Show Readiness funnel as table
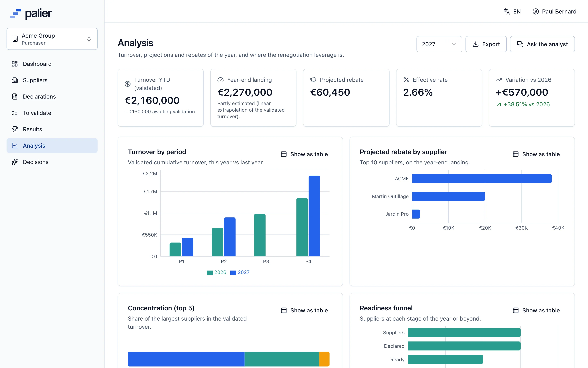The width and height of the screenshot is (588, 368). click(536, 310)
